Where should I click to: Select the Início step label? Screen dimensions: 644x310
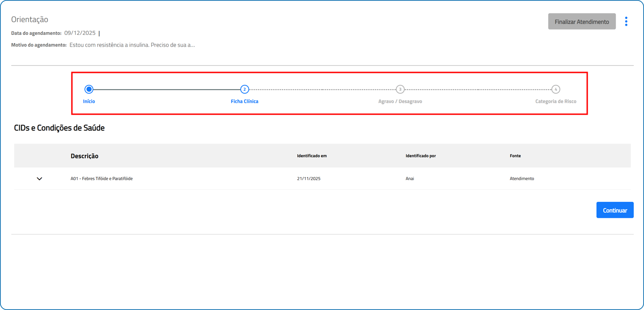[89, 101]
